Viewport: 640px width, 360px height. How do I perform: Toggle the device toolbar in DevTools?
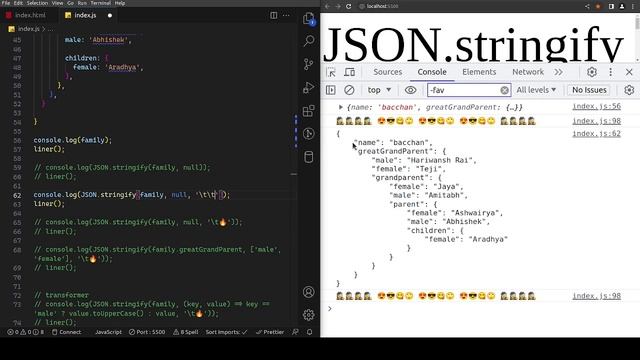coord(349,72)
